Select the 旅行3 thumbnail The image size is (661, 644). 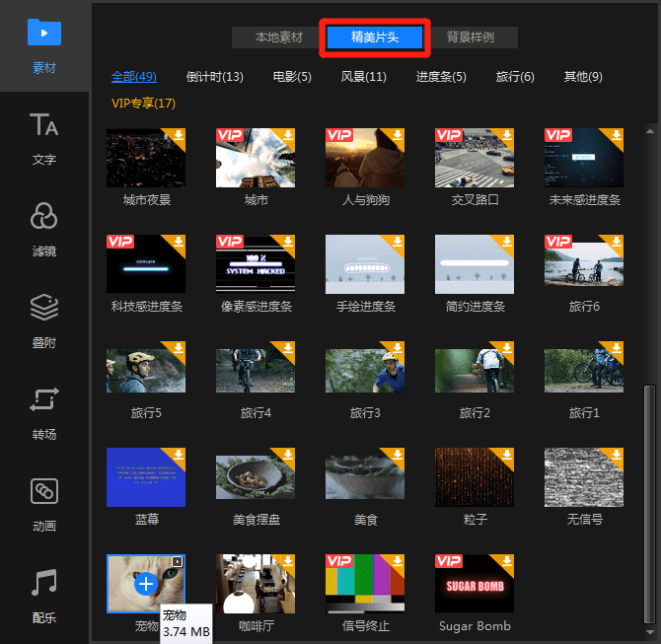[365, 371]
